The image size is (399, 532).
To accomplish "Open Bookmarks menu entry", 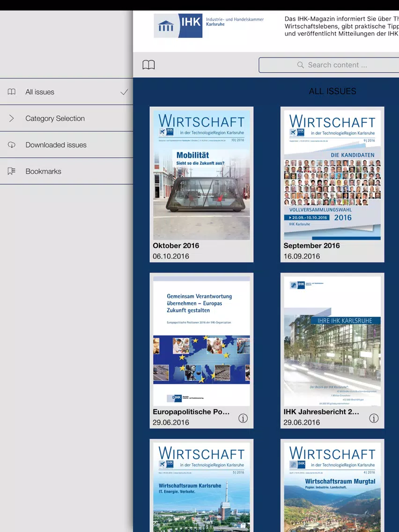I will (x=66, y=171).
